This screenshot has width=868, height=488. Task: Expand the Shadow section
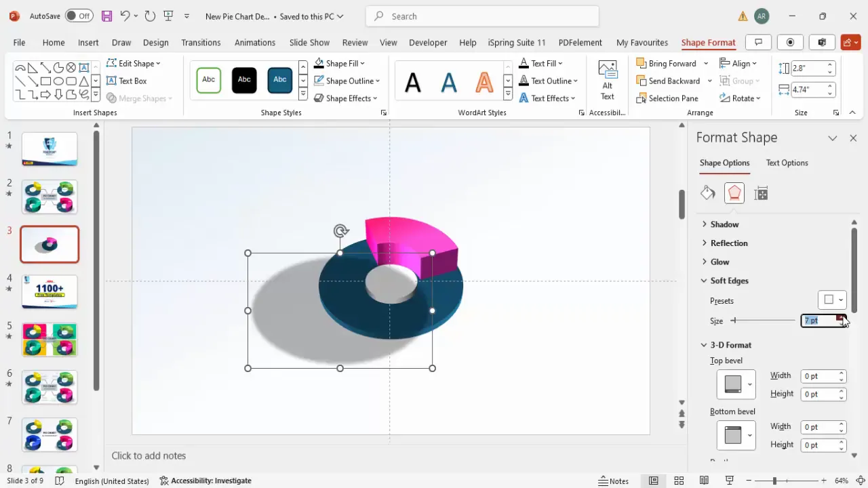[724, 224]
